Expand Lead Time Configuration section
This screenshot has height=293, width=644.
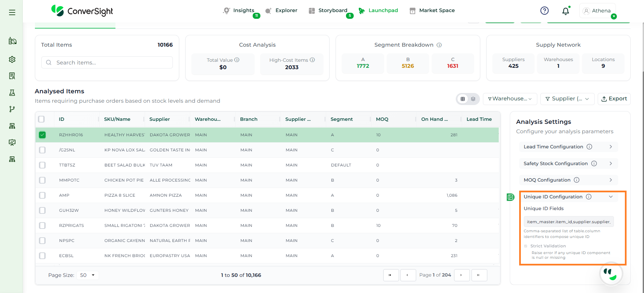[x=568, y=147]
